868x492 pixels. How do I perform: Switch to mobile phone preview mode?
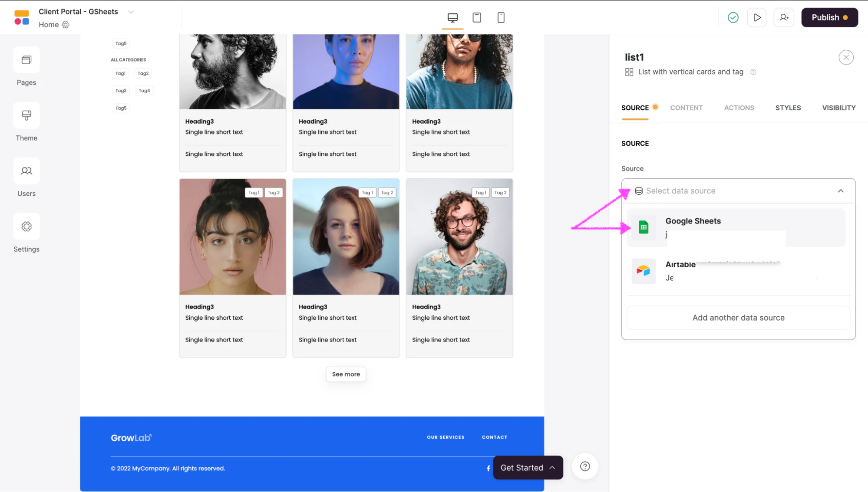(x=501, y=17)
